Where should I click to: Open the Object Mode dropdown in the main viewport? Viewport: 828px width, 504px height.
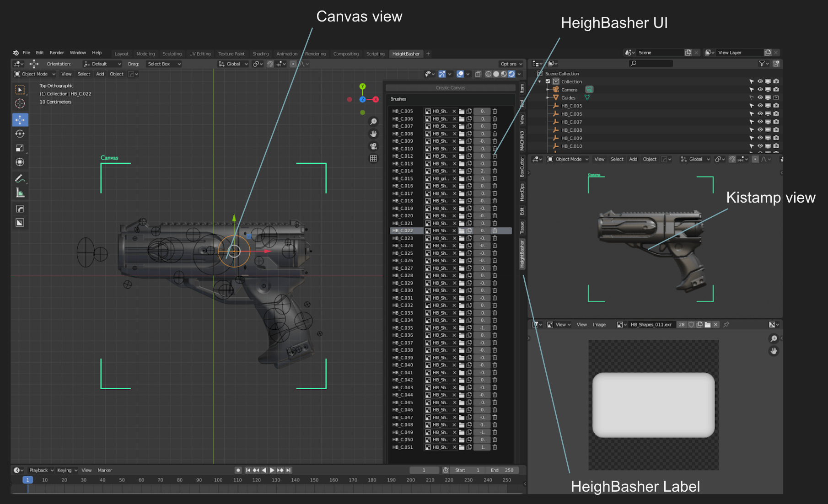[x=35, y=74]
